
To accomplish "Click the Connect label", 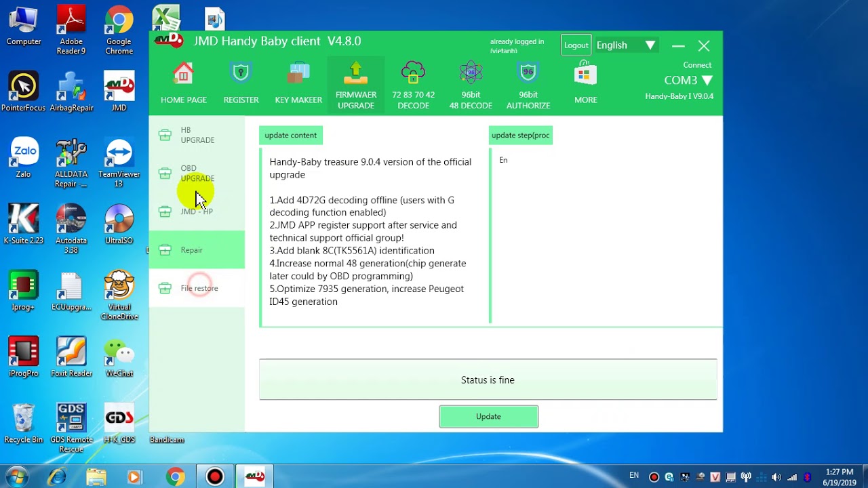I will [697, 65].
